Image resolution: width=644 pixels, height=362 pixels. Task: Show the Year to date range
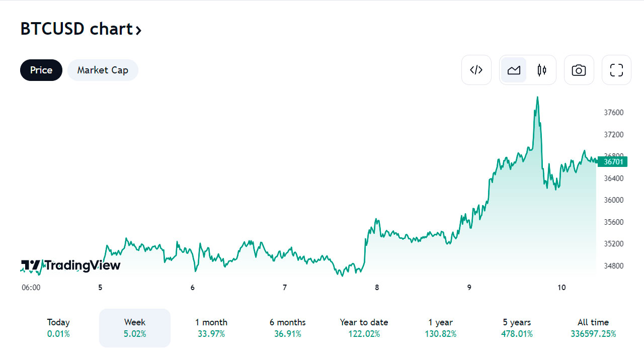[364, 328]
